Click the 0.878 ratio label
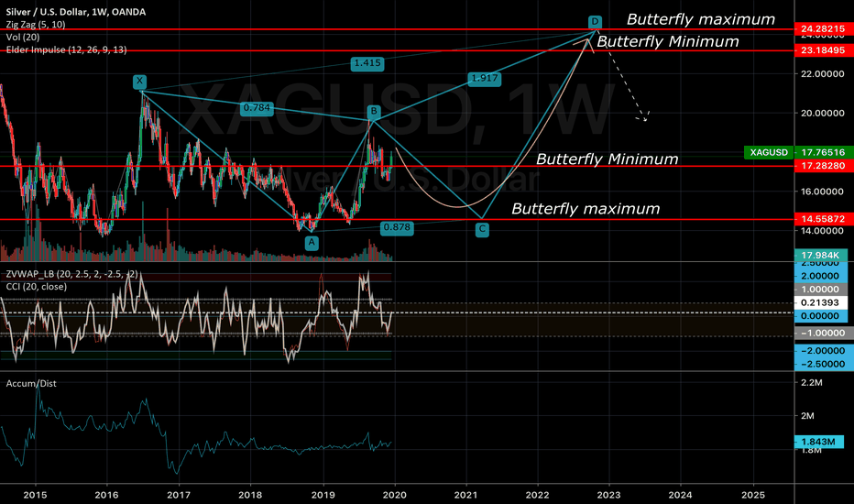Viewport: 854px width, 504px height. pos(397,227)
